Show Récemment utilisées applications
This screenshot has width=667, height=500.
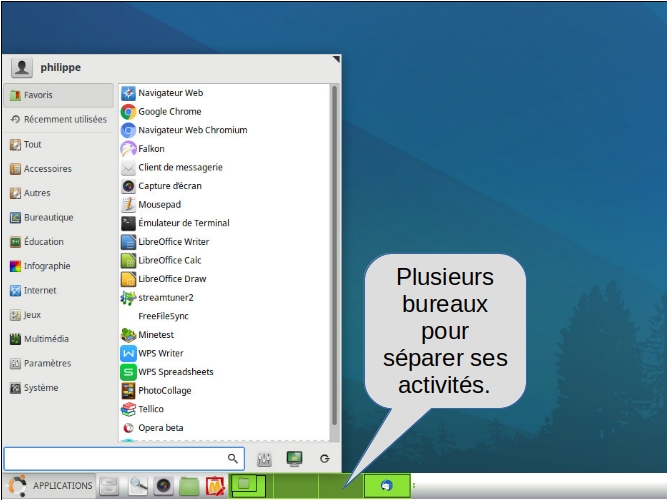pyautogui.click(x=58, y=119)
